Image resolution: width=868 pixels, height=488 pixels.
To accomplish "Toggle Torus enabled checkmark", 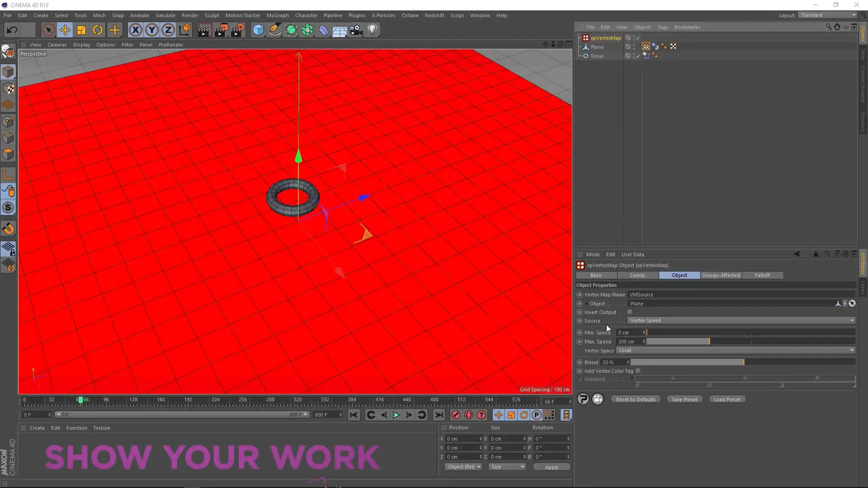I will [638, 56].
